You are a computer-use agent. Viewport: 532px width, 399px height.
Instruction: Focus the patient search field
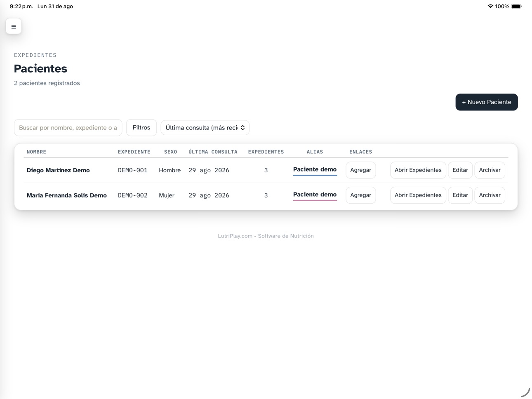coord(68,128)
